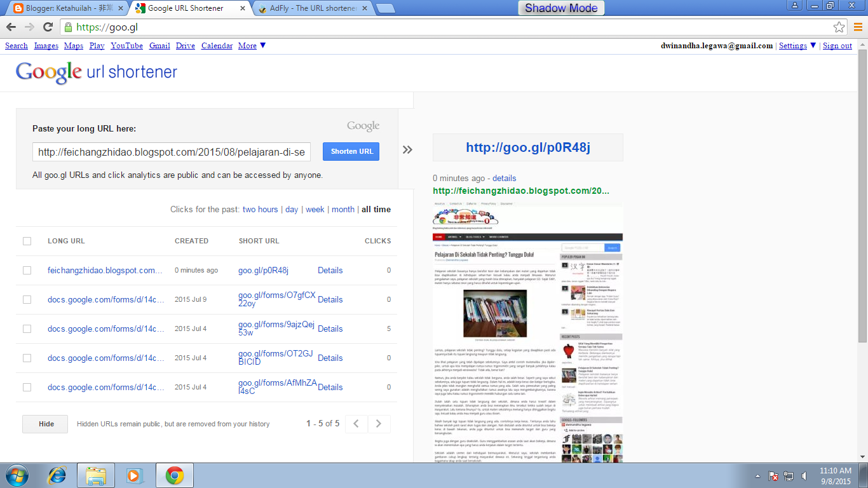Screen dimensions: 868x488
Task: Click the Hide button
Action: click(x=46, y=424)
